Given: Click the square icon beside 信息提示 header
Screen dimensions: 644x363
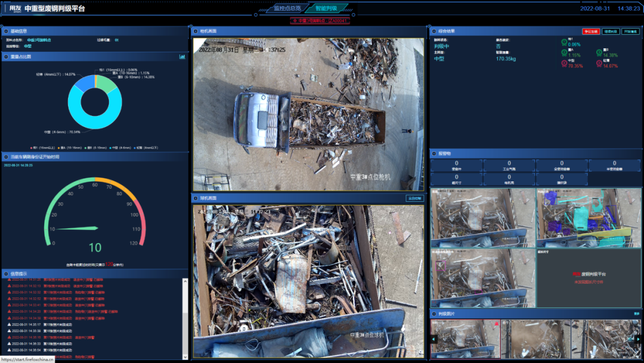Looking at the screenshot, I should (6, 274).
